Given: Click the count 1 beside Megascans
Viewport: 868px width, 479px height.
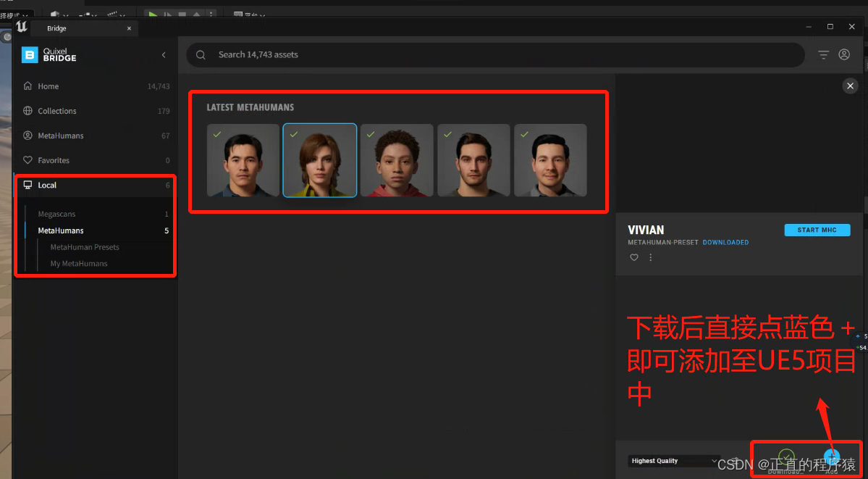Looking at the screenshot, I should [167, 214].
